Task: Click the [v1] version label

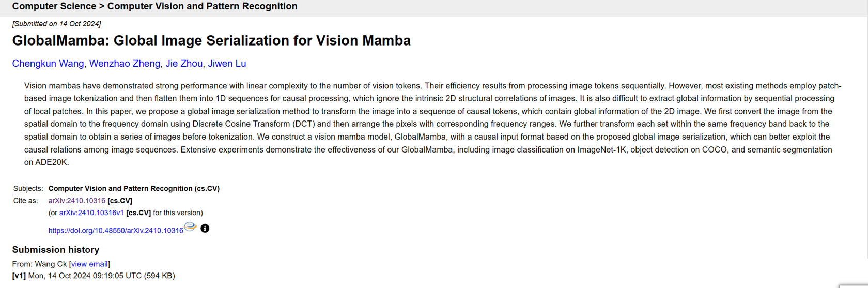Action: coord(19,276)
